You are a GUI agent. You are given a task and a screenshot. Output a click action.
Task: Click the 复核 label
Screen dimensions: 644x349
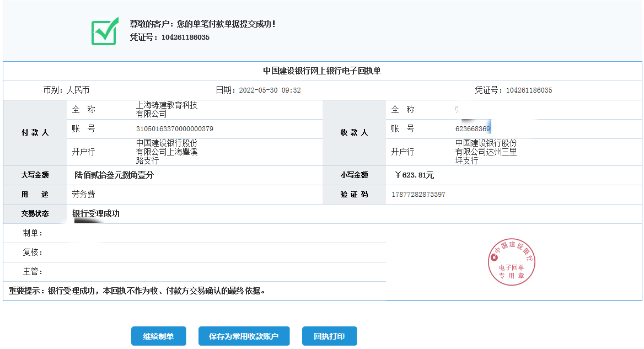(33, 253)
